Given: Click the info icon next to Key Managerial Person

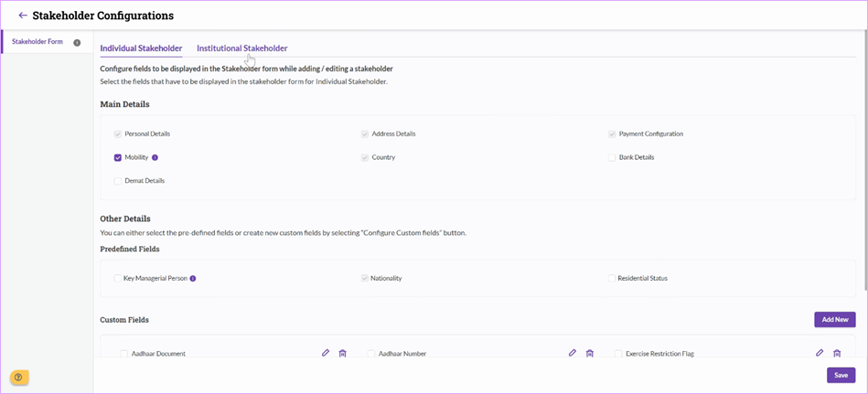Looking at the screenshot, I should (x=193, y=278).
